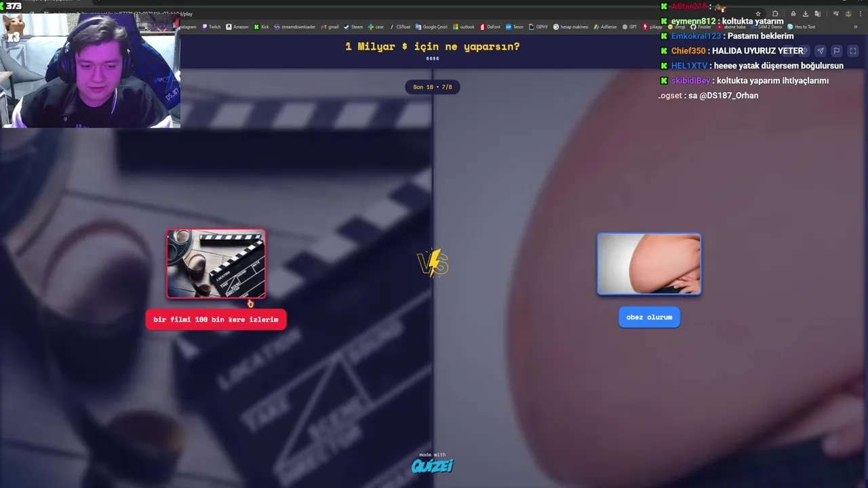868x488 pixels.
Task: Select the belly image thumbnail
Action: pyautogui.click(x=649, y=264)
